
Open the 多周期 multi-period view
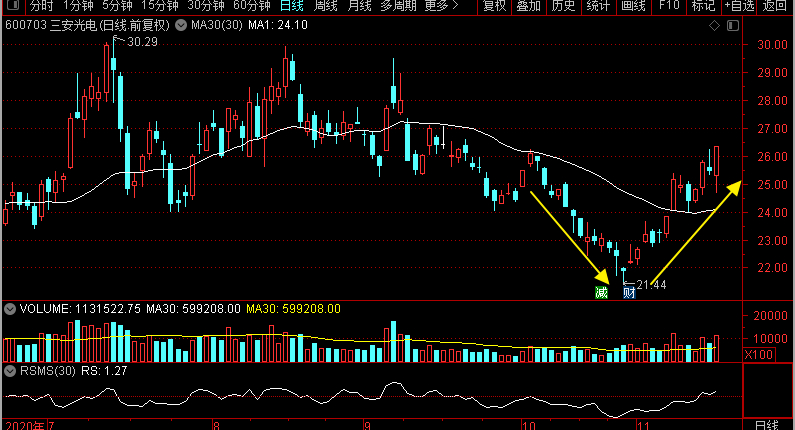click(399, 6)
